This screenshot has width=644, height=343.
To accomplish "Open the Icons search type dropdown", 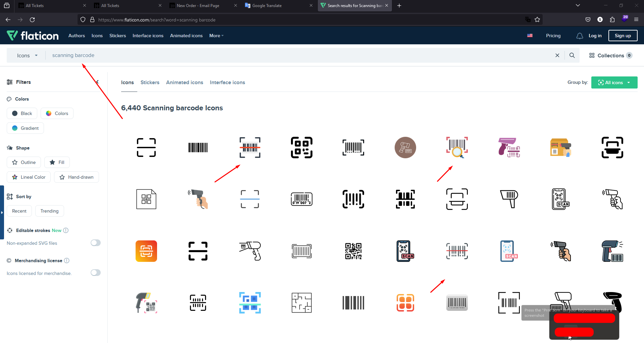I will (27, 55).
